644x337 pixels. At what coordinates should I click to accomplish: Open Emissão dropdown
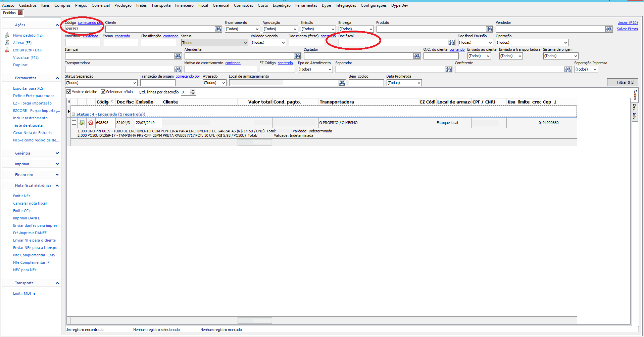coord(318,29)
